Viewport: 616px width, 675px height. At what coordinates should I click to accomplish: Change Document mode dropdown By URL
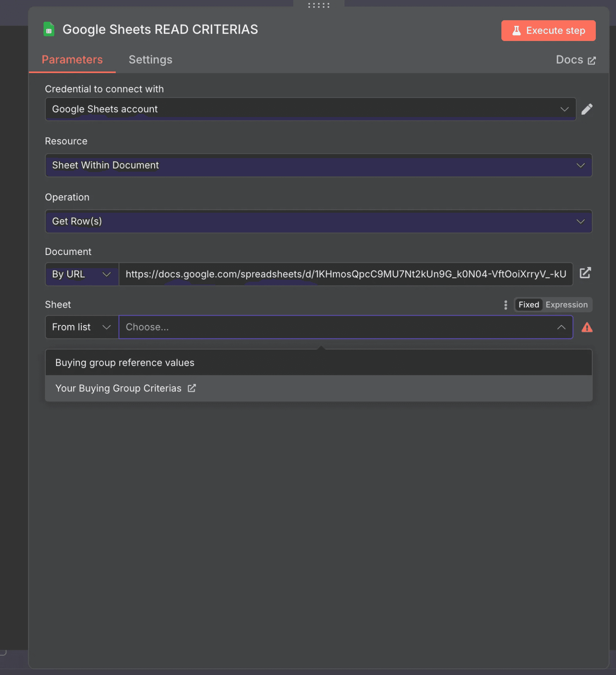coord(82,274)
